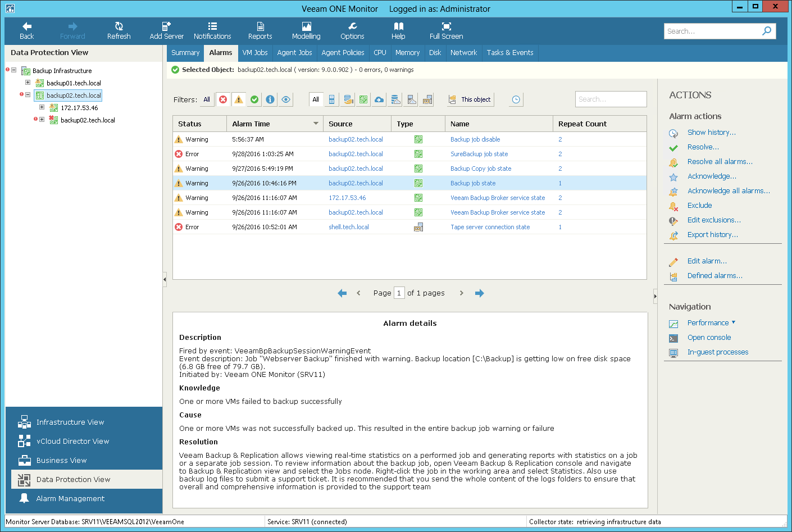Switch to the Network tab
Viewport: 792px width, 532px height.
463,53
